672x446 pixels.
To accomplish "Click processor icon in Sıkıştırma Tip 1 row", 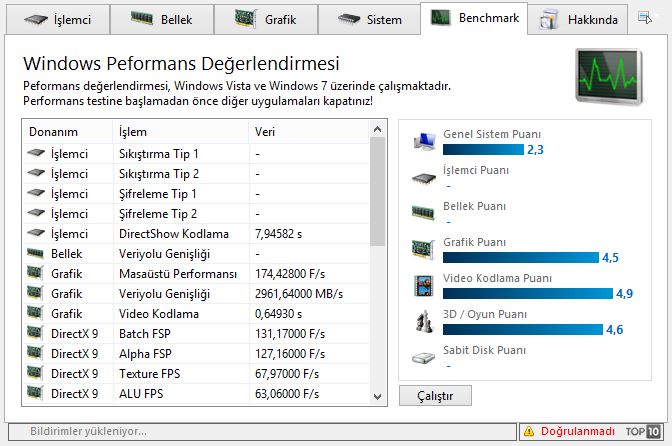I will [36, 153].
